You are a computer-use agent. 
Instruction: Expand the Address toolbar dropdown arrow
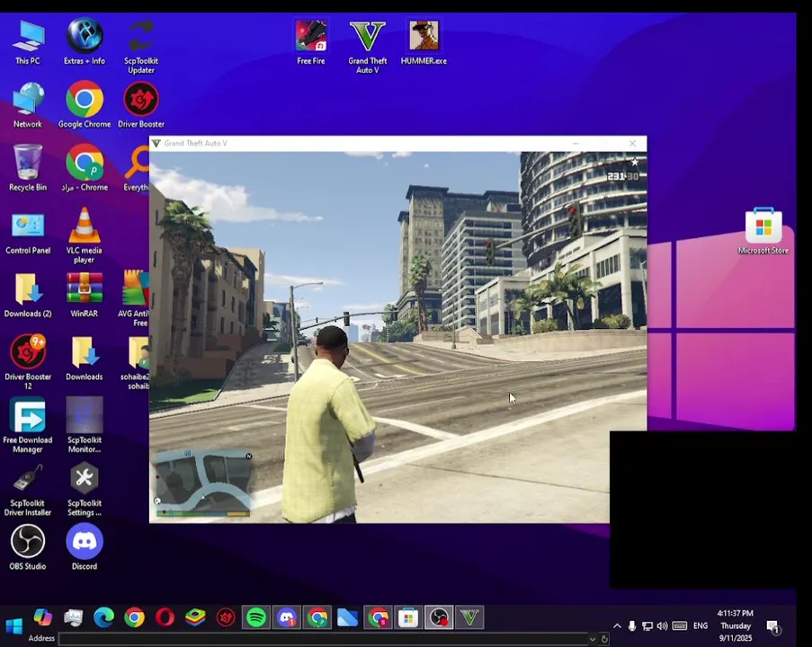[593, 639]
